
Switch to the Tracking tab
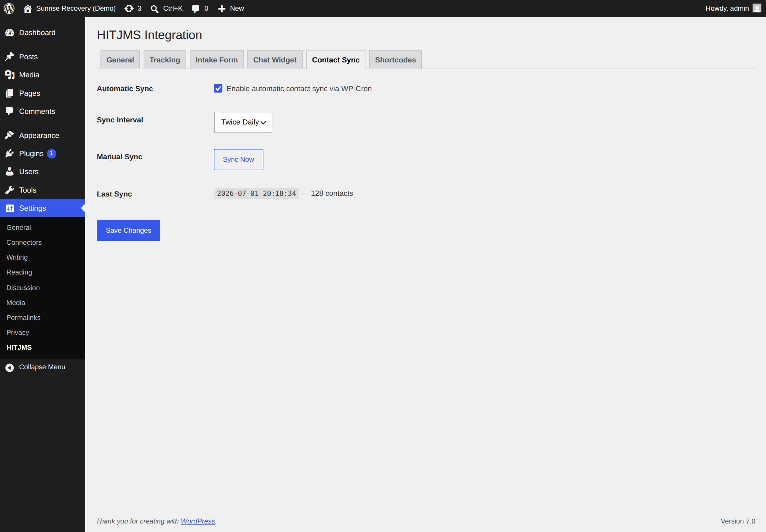(165, 60)
